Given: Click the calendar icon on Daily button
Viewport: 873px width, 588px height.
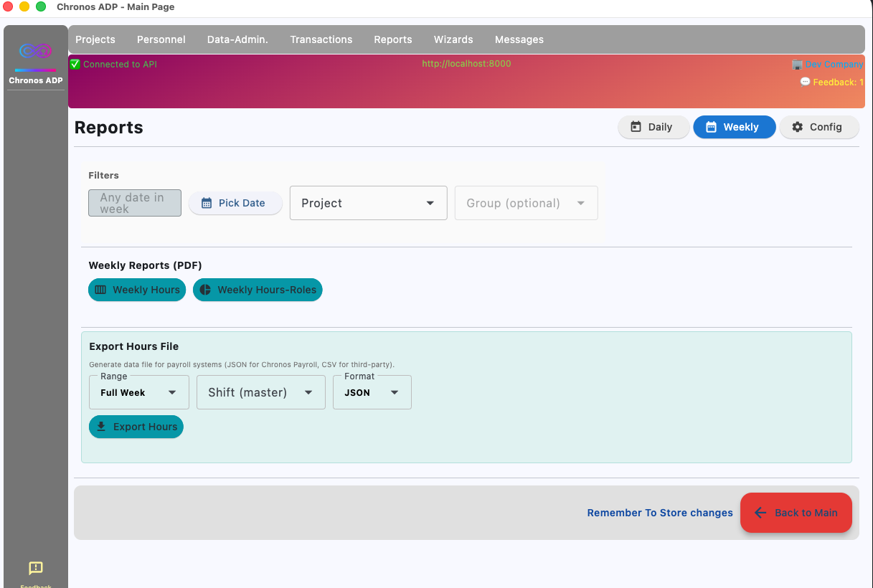Looking at the screenshot, I should (x=636, y=127).
